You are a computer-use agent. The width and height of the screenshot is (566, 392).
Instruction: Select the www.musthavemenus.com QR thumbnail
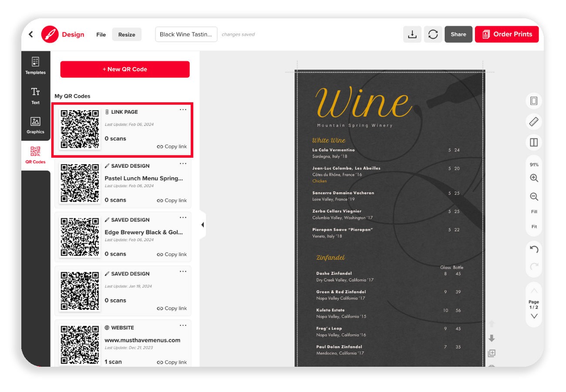tap(80, 345)
